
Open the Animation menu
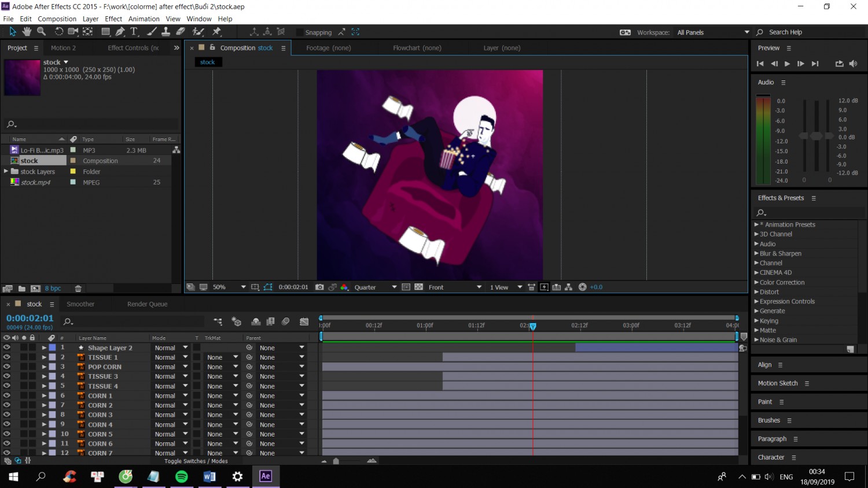click(x=144, y=19)
